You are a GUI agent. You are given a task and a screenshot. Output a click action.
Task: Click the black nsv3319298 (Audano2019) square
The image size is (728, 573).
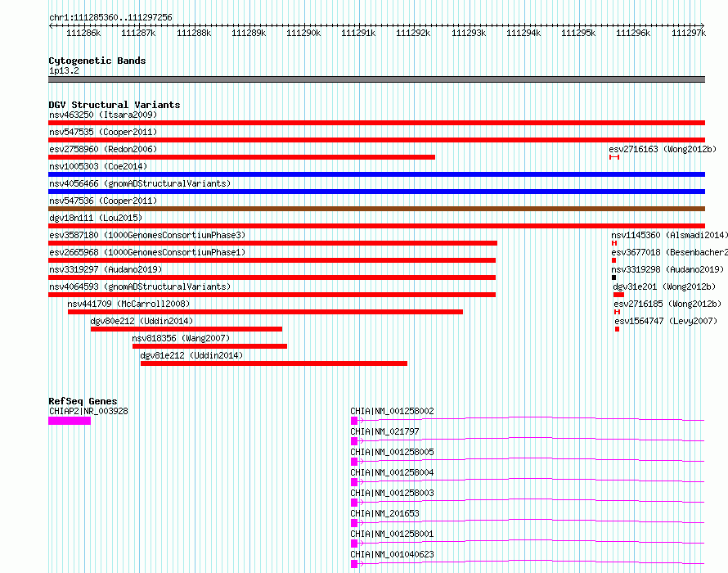613,277
